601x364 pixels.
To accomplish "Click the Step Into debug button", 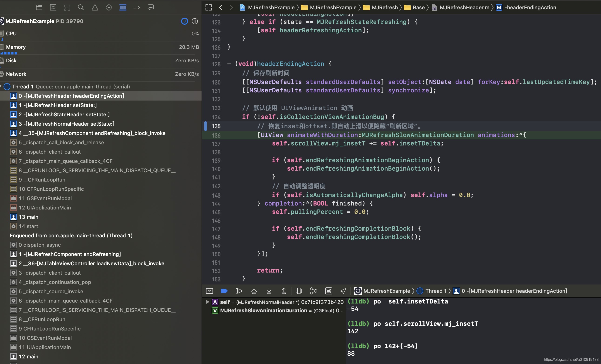I will [x=269, y=291].
